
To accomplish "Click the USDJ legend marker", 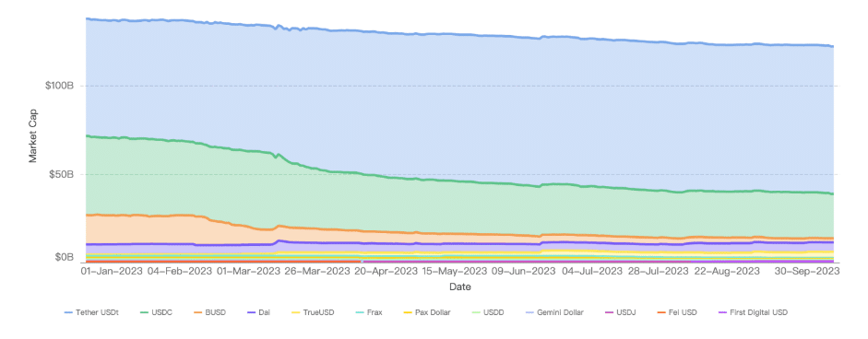I will point(610,312).
